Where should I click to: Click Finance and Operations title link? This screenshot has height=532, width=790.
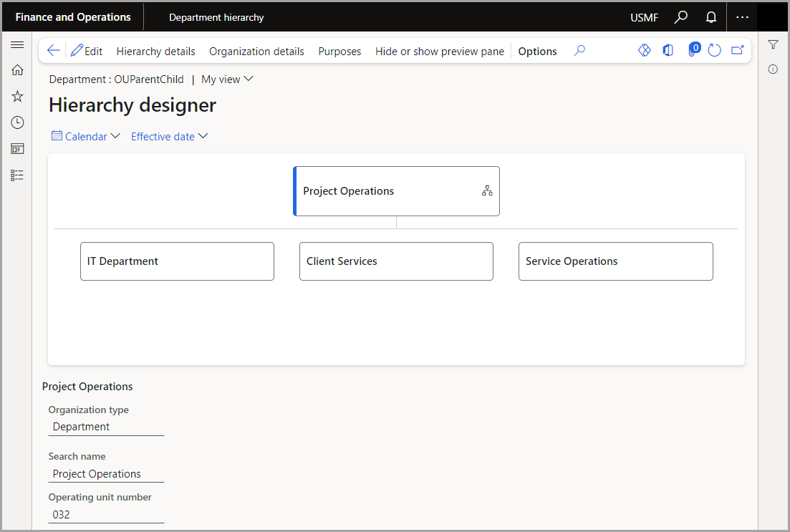coord(73,17)
